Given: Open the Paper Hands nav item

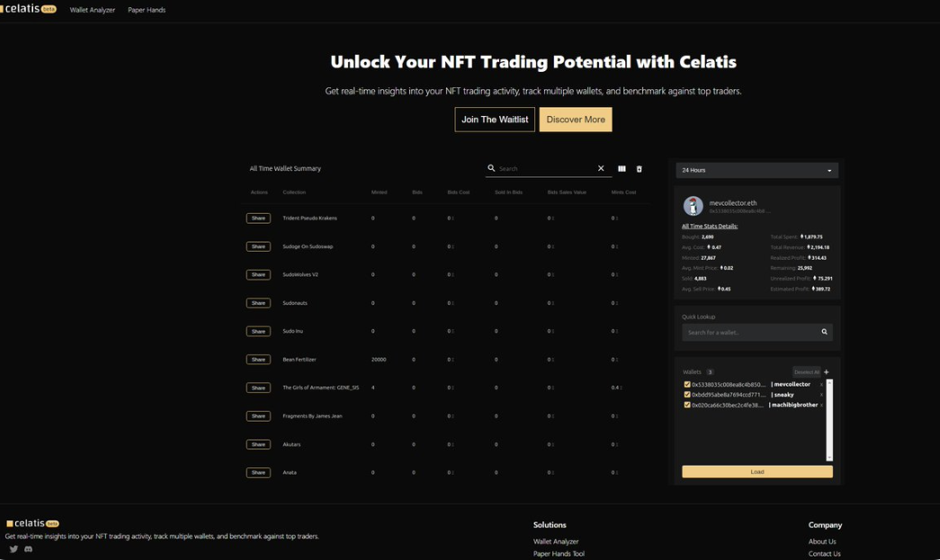Looking at the screenshot, I should pyautogui.click(x=147, y=10).
